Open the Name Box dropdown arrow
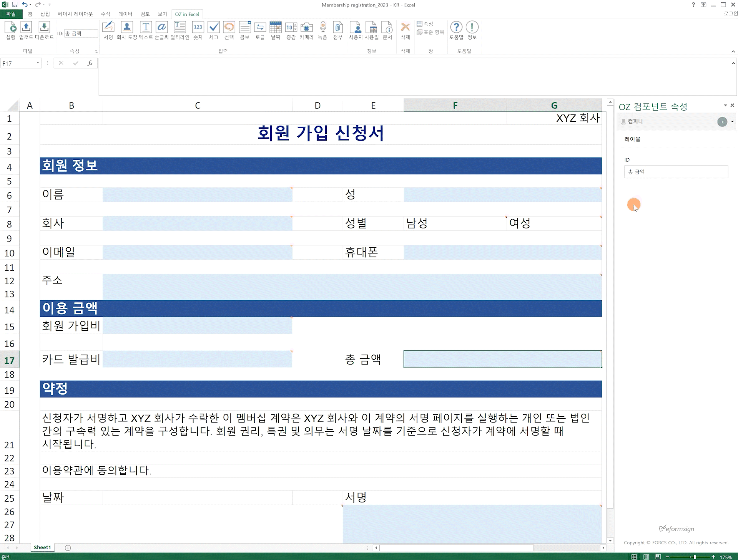Image resolution: width=738 pixels, height=560 pixels. (38, 63)
